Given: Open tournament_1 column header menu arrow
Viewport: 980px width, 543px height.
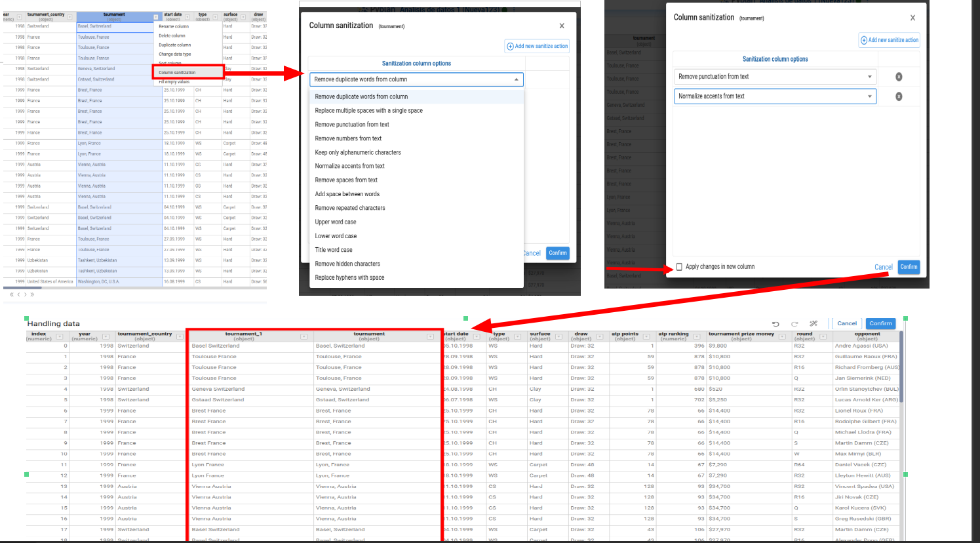Looking at the screenshot, I should (304, 337).
